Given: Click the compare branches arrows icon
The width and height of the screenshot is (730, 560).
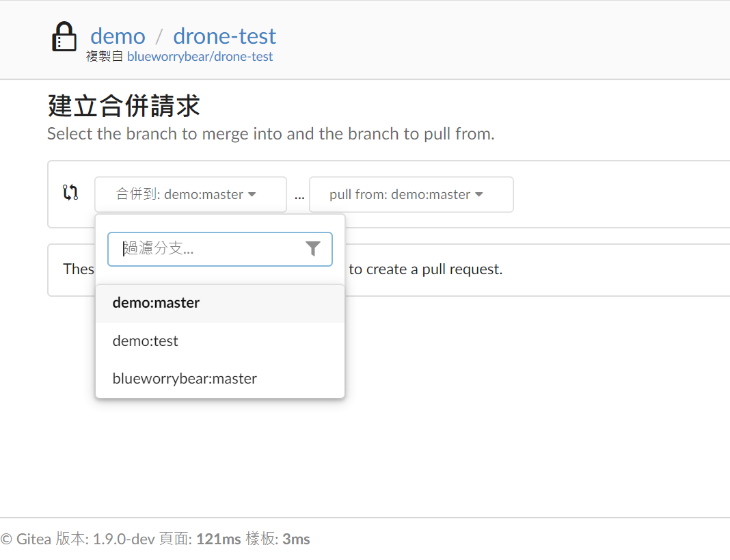Looking at the screenshot, I should pyautogui.click(x=70, y=192).
